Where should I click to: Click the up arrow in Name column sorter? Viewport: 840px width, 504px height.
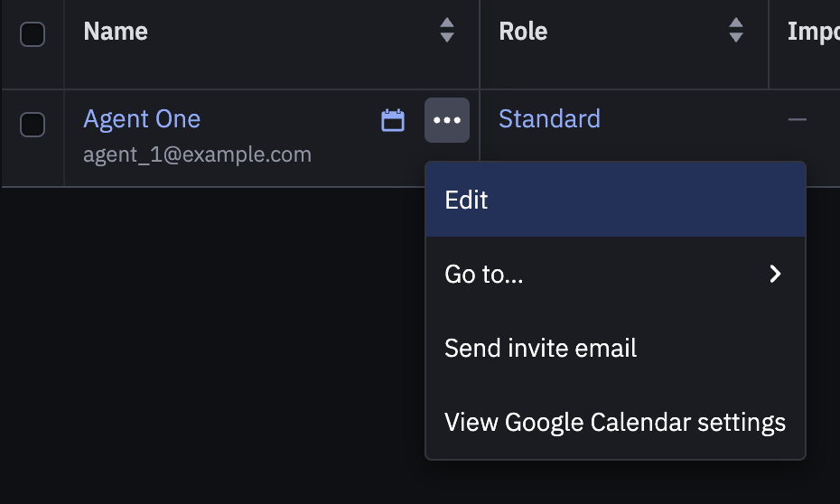447,23
